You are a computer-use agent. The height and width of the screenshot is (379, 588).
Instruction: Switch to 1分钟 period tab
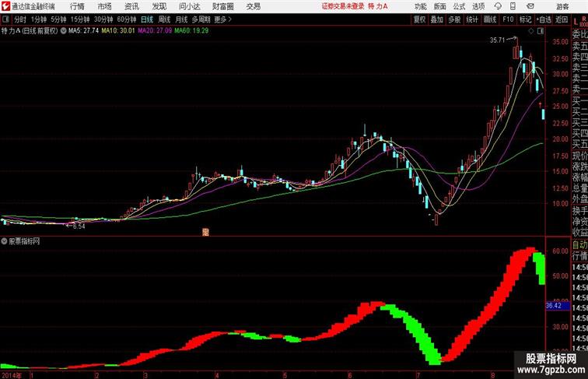click(39, 19)
